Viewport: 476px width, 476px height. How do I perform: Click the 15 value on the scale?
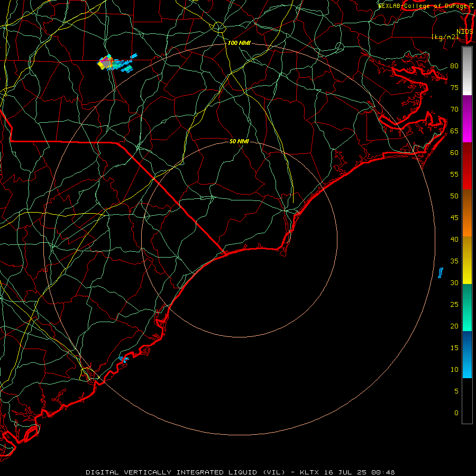[454, 348]
